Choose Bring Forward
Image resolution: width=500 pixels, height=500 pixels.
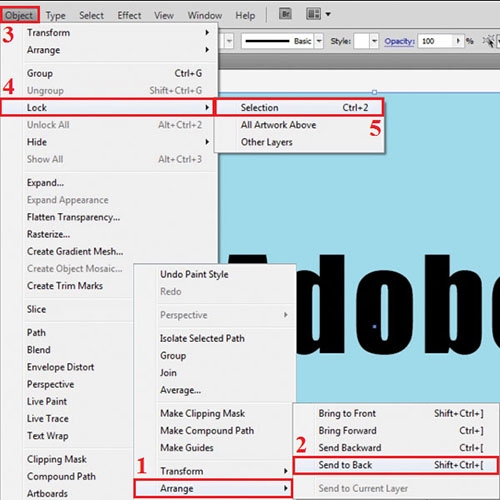tap(397, 431)
